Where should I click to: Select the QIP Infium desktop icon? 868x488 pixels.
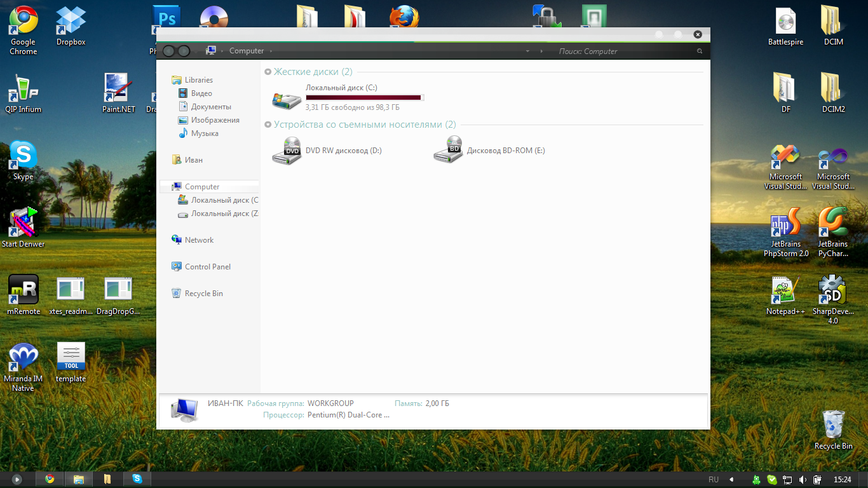23,93
